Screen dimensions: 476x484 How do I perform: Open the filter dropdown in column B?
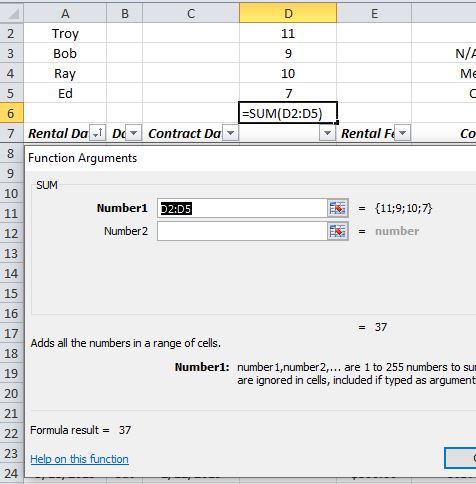134,133
